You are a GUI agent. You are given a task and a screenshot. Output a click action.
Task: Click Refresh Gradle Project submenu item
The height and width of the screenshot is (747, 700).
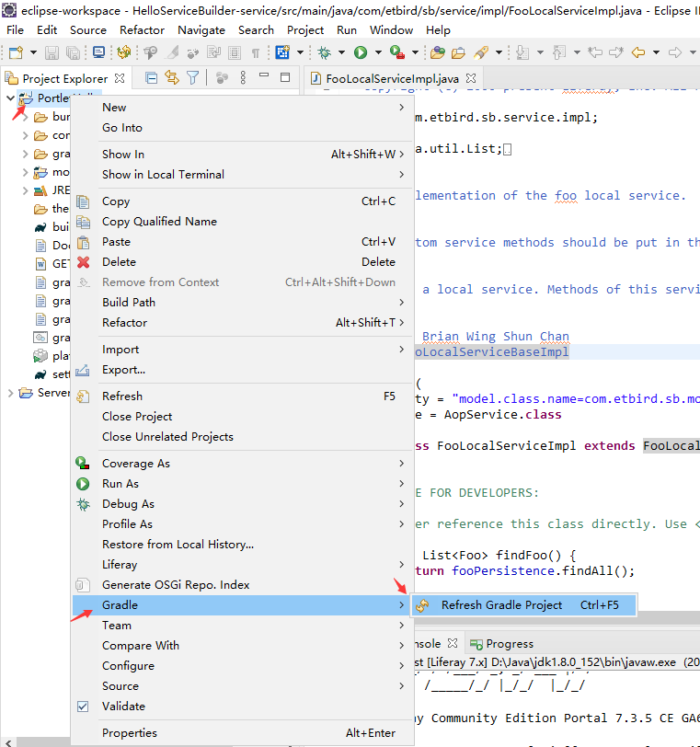501,605
